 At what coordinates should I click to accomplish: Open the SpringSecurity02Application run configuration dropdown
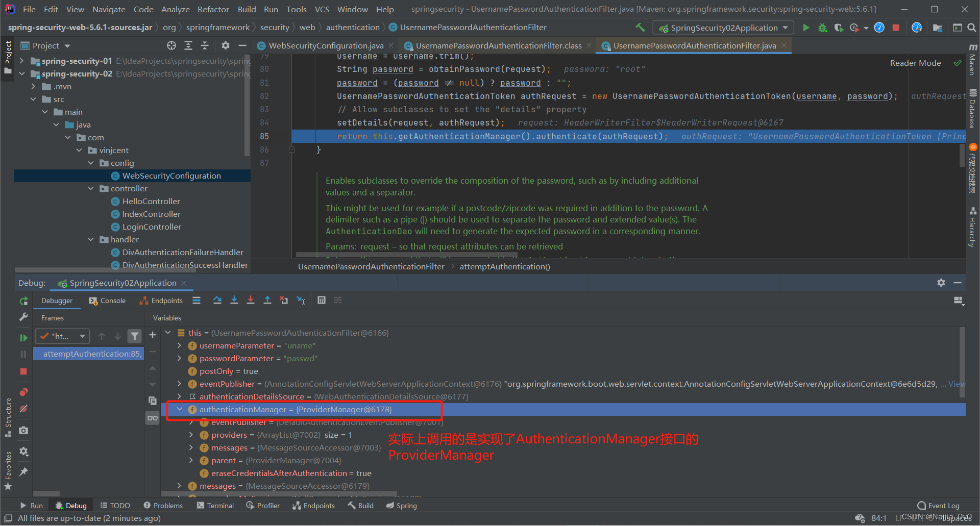723,28
